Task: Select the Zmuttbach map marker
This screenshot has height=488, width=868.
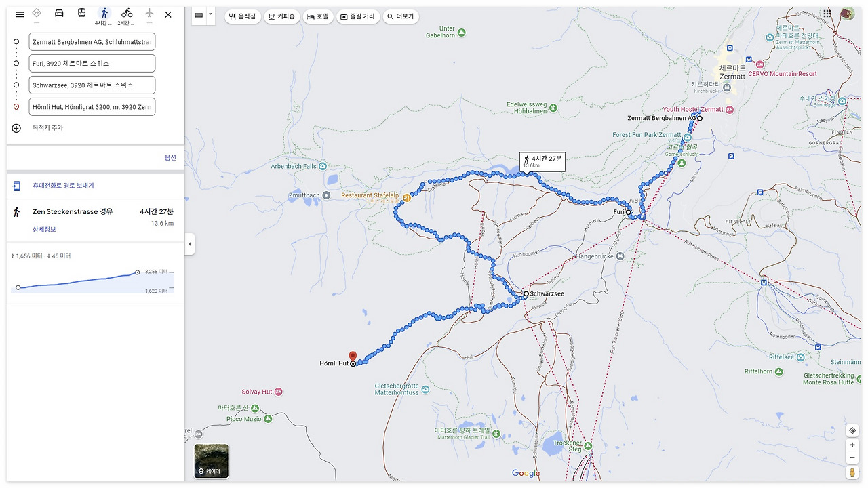Action: [x=326, y=195]
